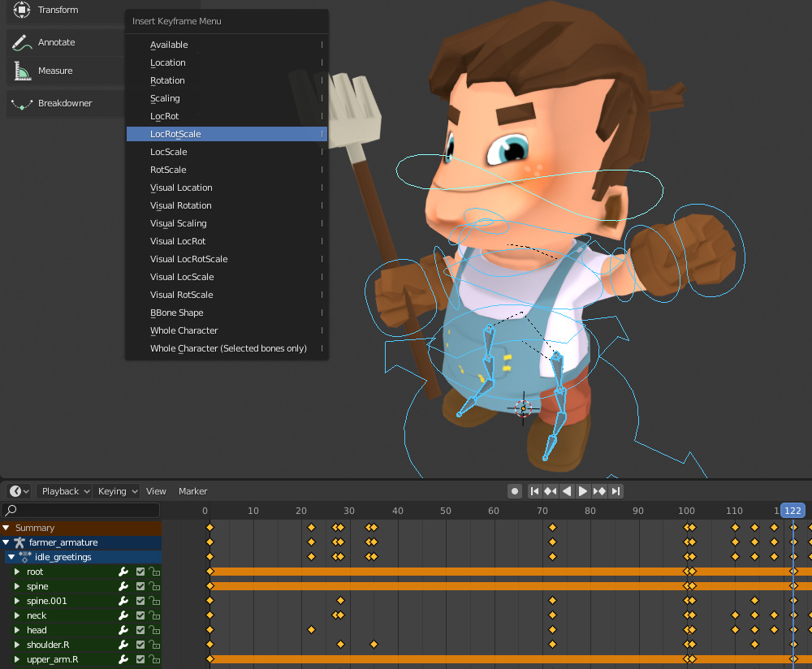Disable the checkbox on the root channel
812x669 pixels.
pos(140,572)
